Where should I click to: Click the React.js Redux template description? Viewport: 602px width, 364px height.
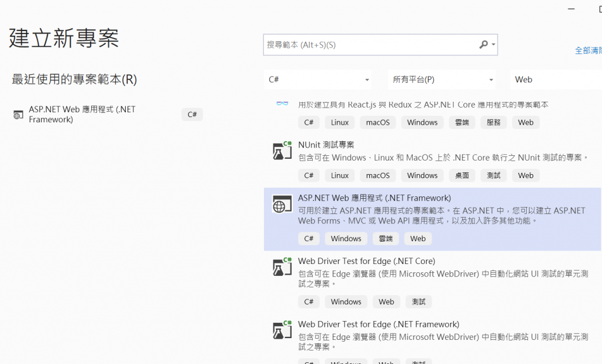click(x=423, y=105)
